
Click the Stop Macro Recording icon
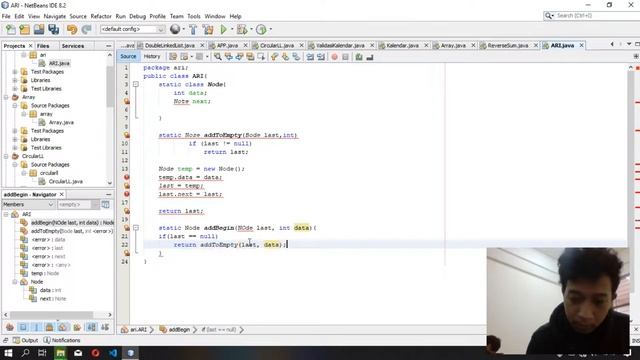point(345,57)
